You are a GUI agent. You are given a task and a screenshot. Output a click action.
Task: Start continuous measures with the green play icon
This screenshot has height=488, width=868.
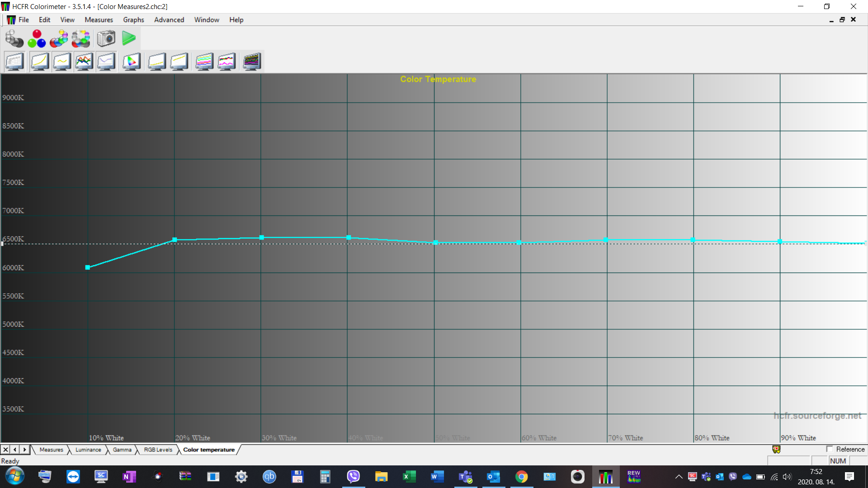tap(128, 38)
